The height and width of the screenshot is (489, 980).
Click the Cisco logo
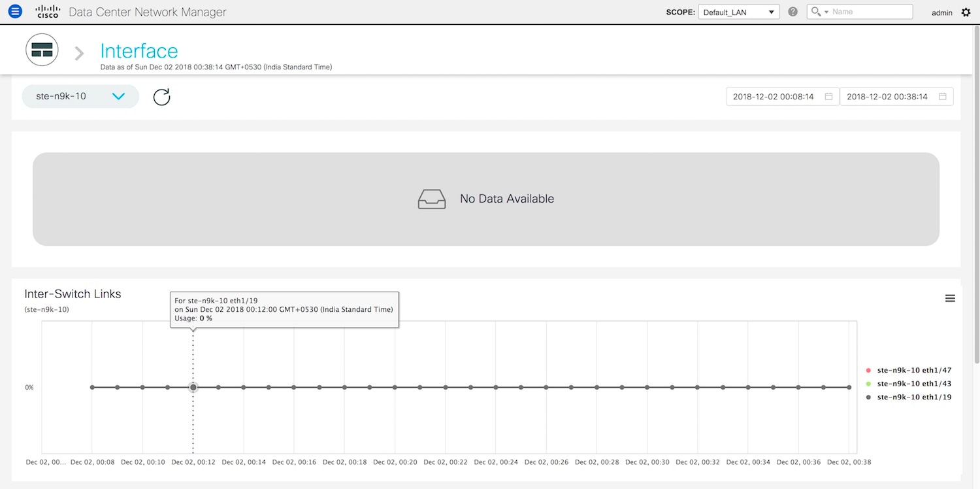coord(48,11)
